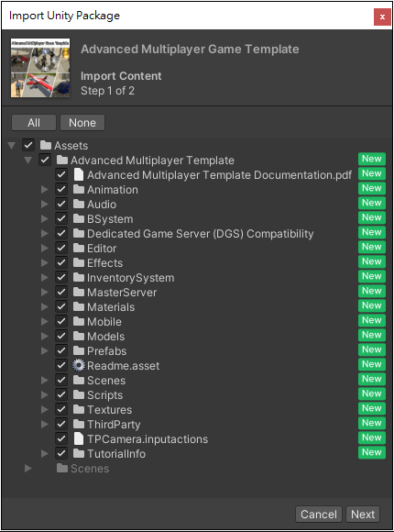Uncheck the TutorialInfo folder checkbox

click(x=61, y=453)
